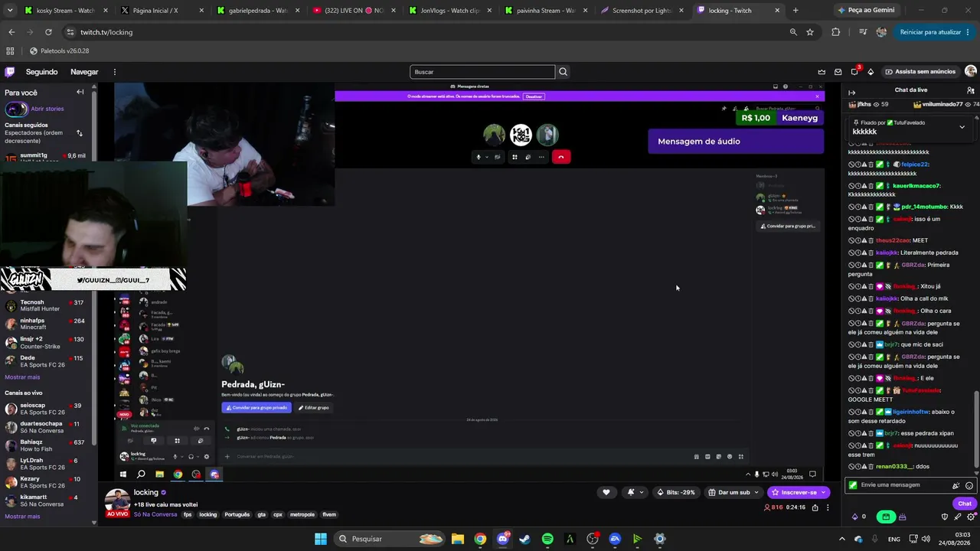The height and width of the screenshot is (551, 980).
Task: Open the Chrome apps grid in bookmarks bar
Action: tap(10, 51)
